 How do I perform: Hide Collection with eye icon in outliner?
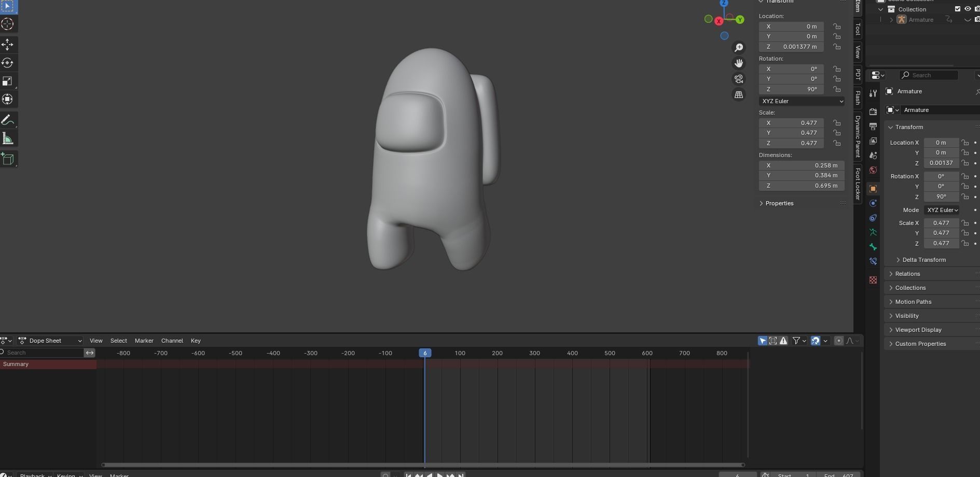968,9
